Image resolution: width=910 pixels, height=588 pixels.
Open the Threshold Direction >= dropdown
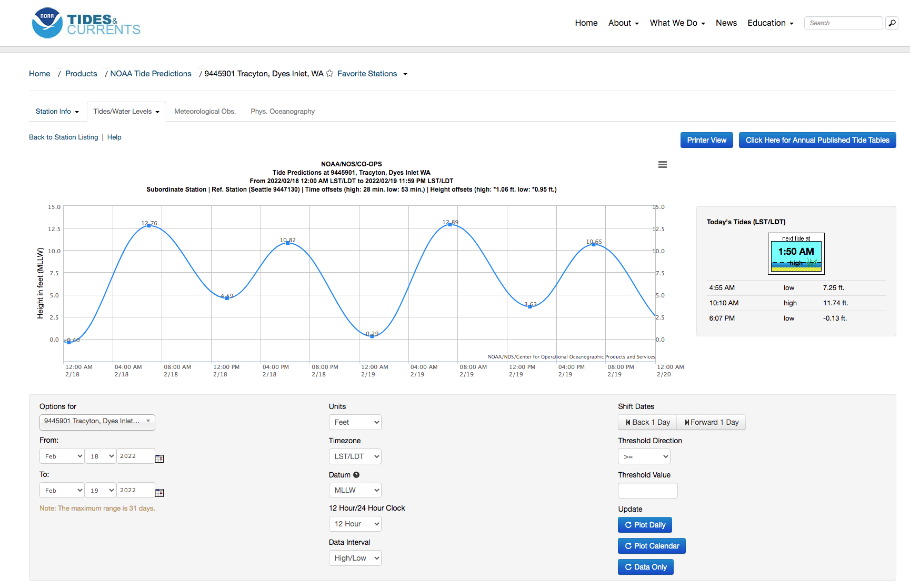click(644, 456)
